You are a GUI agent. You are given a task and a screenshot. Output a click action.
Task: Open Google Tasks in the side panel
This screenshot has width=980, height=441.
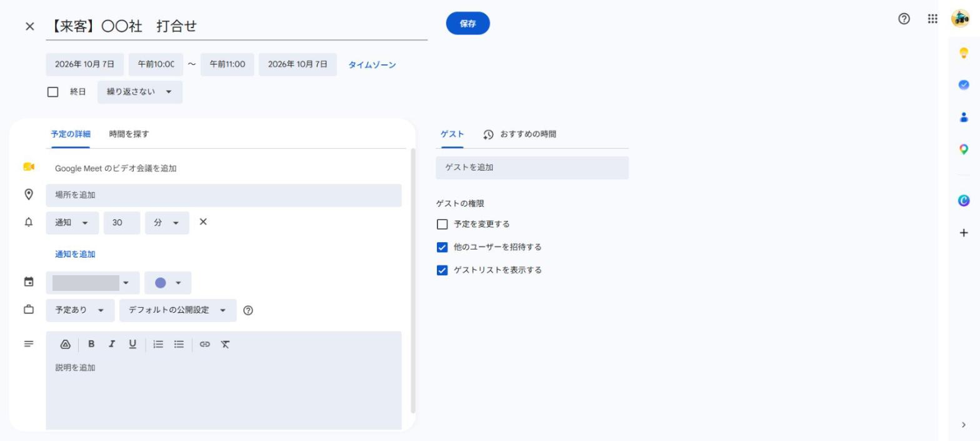964,84
